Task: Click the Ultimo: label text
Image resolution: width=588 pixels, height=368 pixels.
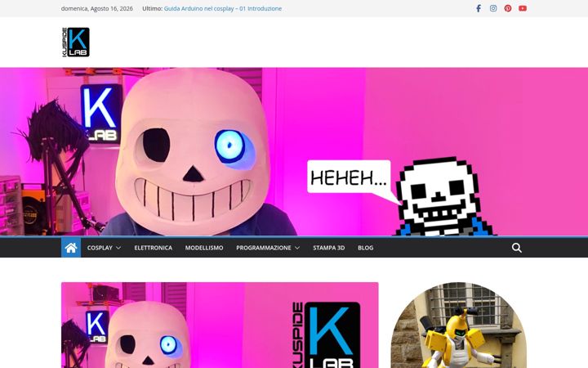Action: pyautogui.click(x=152, y=8)
